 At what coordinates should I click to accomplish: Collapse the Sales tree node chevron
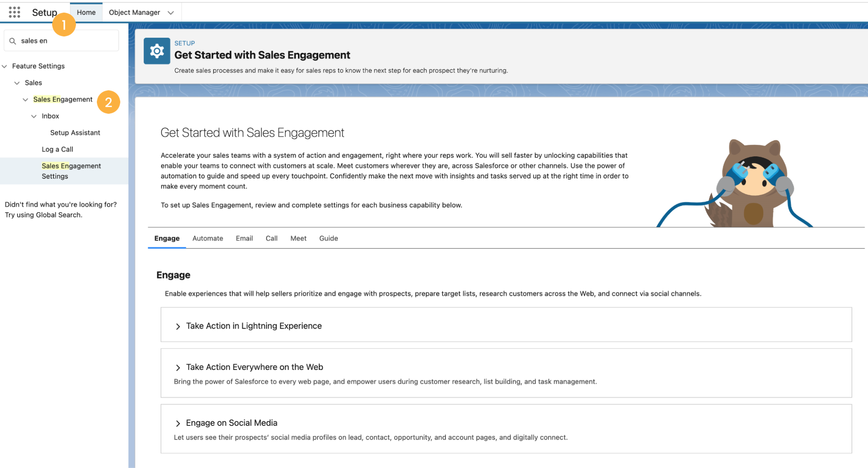pyautogui.click(x=17, y=83)
